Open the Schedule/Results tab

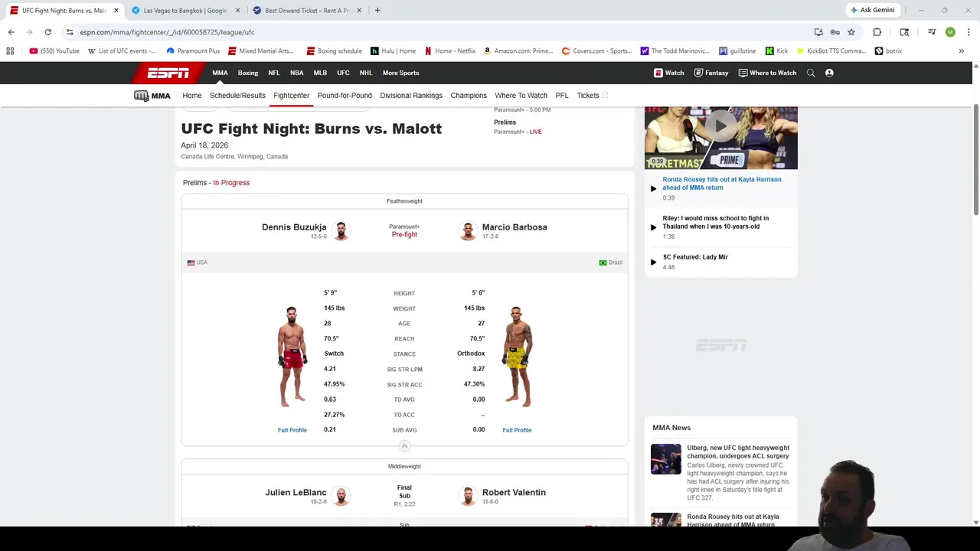[237, 96]
